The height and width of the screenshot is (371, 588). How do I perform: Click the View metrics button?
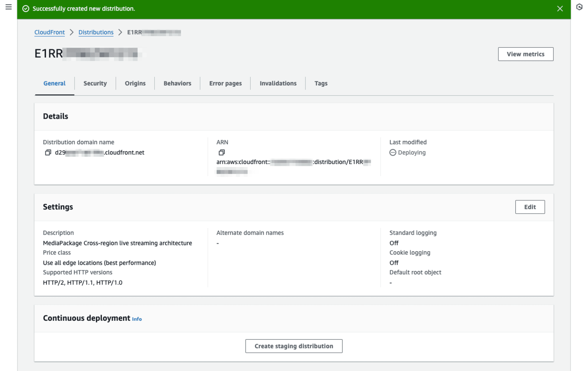tap(526, 54)
